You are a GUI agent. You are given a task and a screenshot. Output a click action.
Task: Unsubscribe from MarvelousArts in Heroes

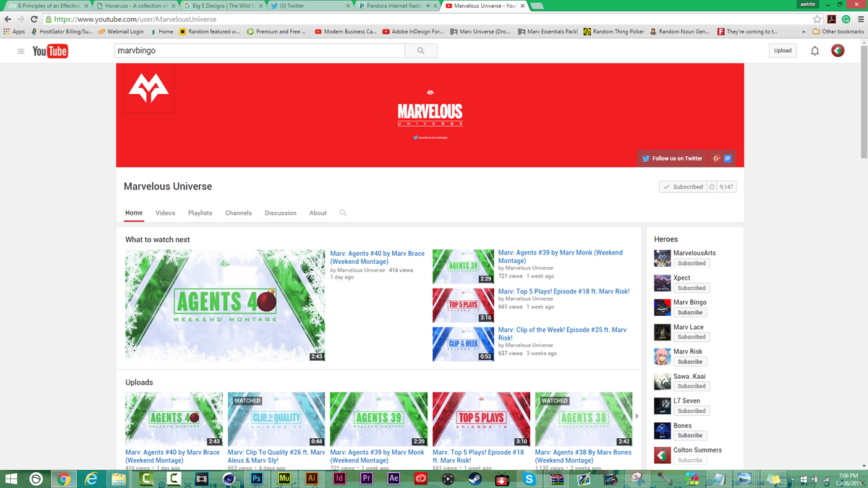click(692, 263)
